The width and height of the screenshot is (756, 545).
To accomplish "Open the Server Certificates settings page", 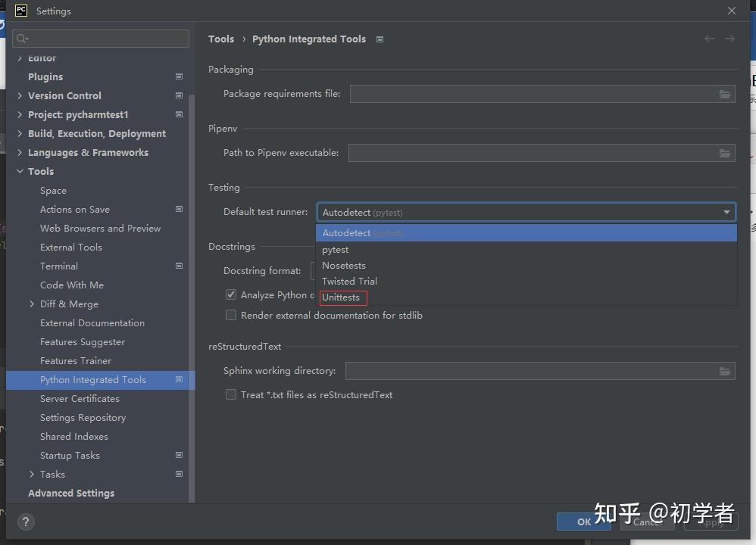I will point(80,398).
